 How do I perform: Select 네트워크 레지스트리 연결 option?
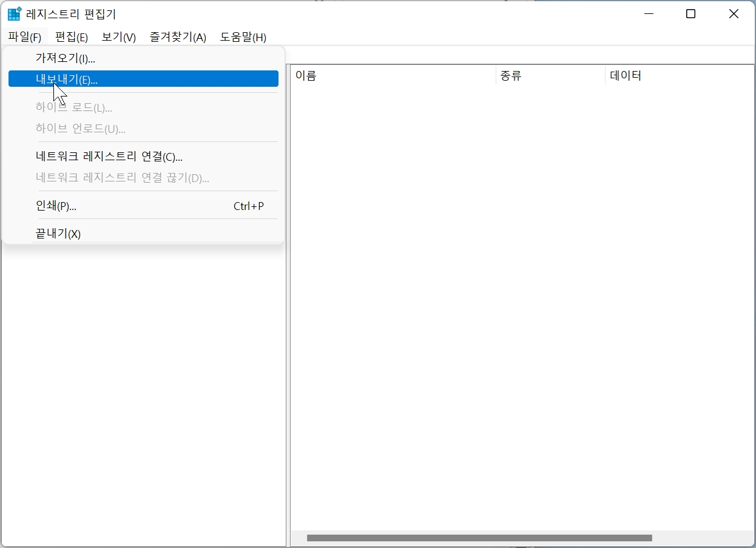pyautogui.click(x=109, y=157)
